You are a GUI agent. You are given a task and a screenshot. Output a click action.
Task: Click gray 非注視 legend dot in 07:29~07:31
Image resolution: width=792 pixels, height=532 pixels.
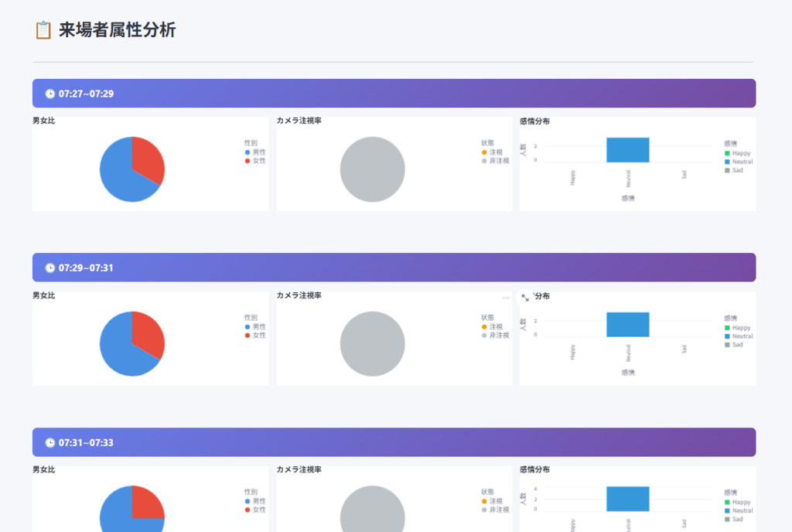click(x=484, y=335)
